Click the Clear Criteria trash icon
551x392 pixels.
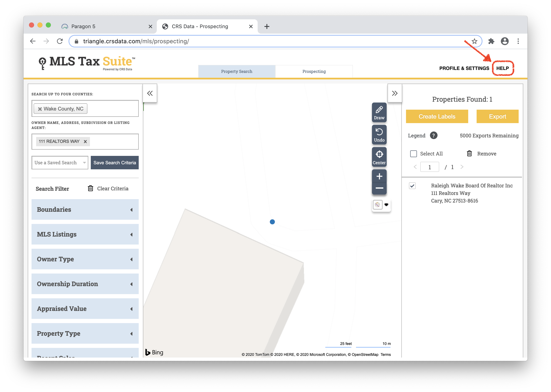pos(90,188)
